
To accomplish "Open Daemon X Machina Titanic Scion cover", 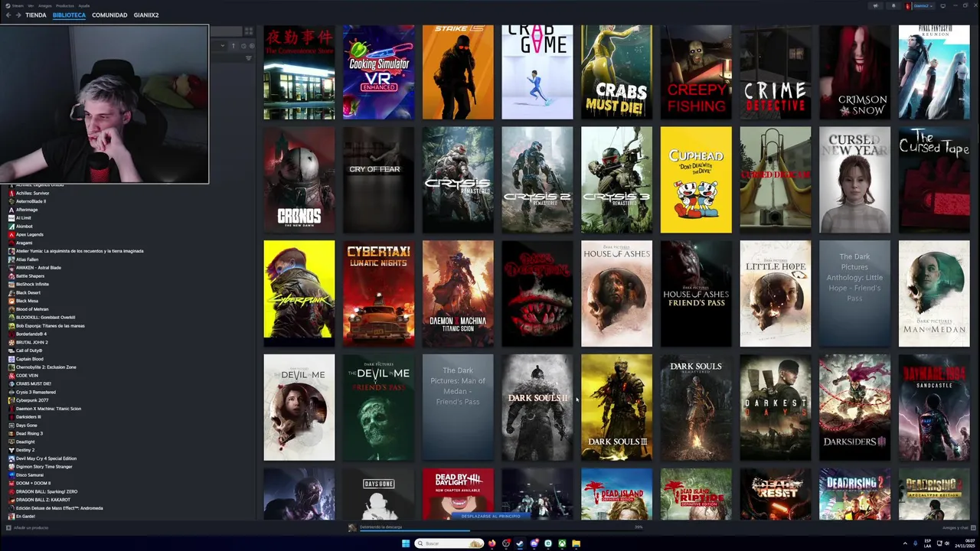I will click(x=458, y=294).
